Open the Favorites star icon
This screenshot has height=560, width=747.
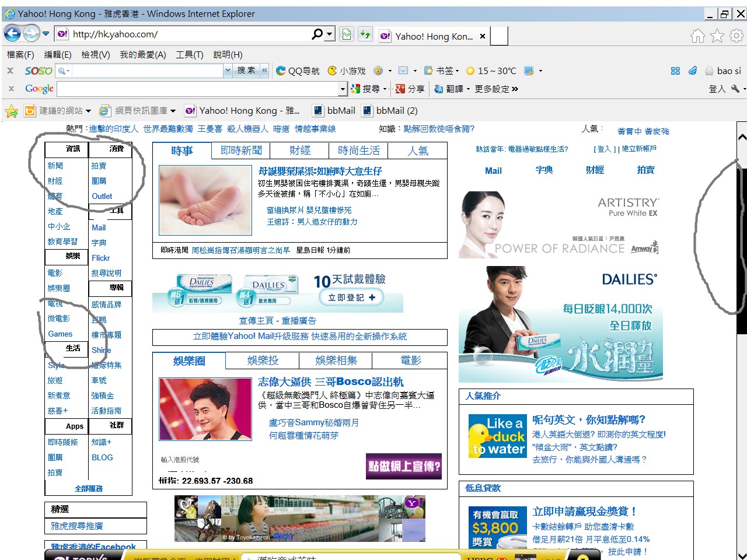pos(717,36)
